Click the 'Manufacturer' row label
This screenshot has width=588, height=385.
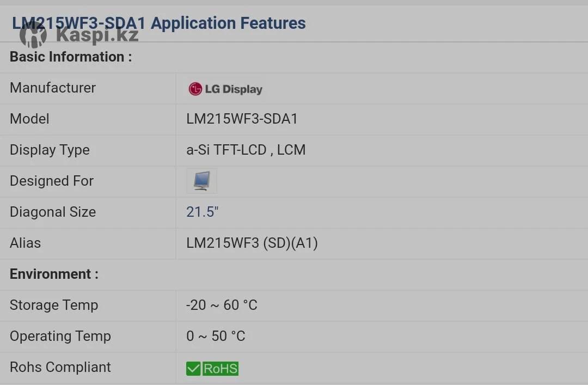[53, 88]
